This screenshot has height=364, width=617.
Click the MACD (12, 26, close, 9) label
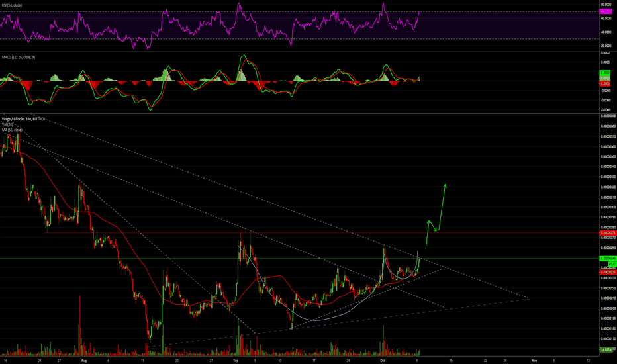(18, 58)
